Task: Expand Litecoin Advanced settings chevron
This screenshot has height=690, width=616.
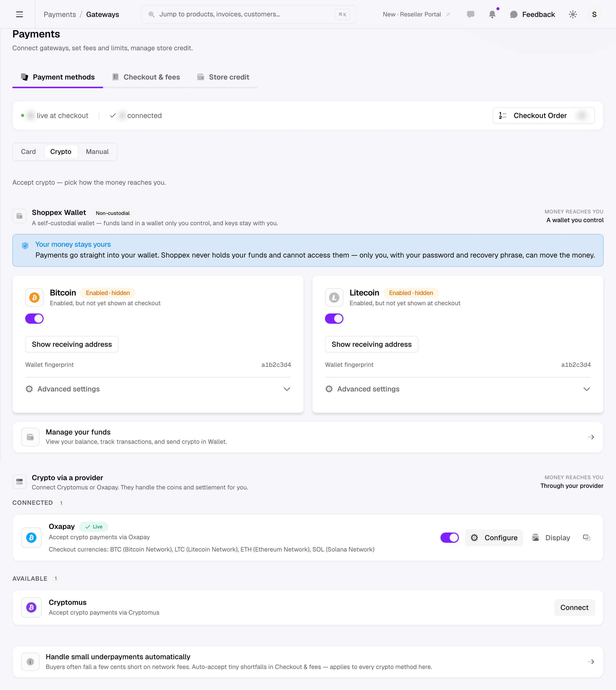Action: tap(586, 389)
